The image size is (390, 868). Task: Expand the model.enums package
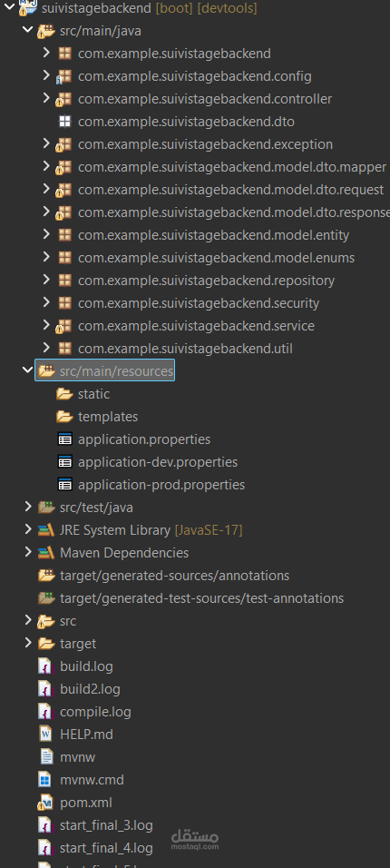(46, 258)
